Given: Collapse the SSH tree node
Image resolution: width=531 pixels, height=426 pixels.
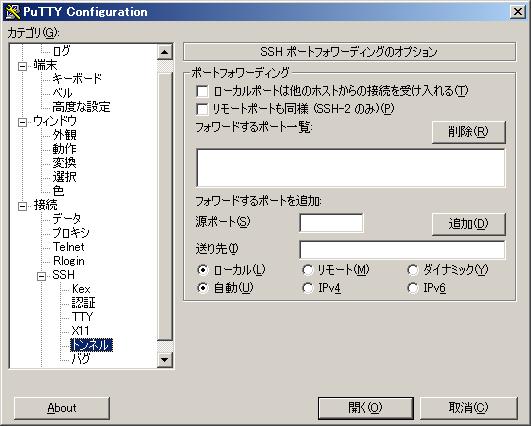Looking at the screenshot, I should [41, 276].
